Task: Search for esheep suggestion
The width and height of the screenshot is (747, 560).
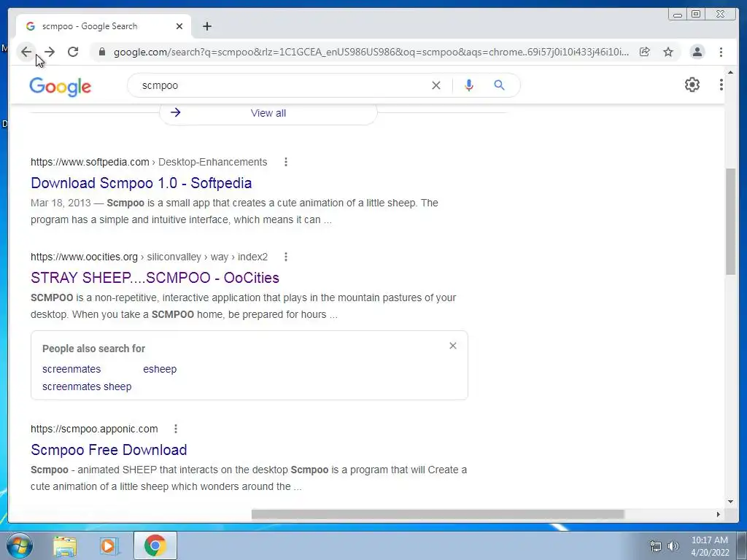Action: pos(160,369)
